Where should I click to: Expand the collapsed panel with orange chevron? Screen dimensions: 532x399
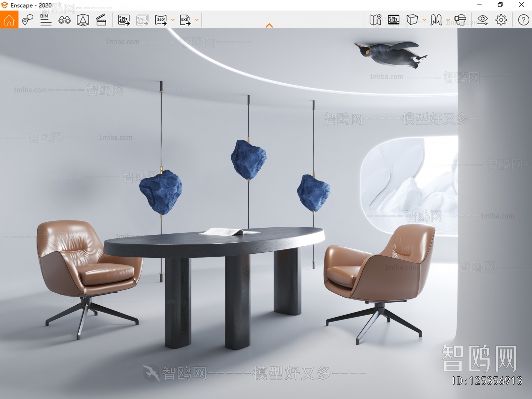point(269,25)
